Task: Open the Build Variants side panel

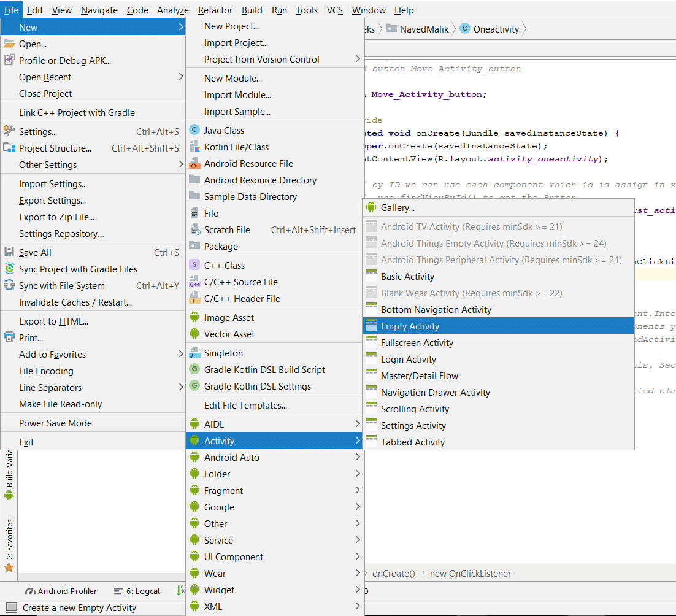Action: 9,485
